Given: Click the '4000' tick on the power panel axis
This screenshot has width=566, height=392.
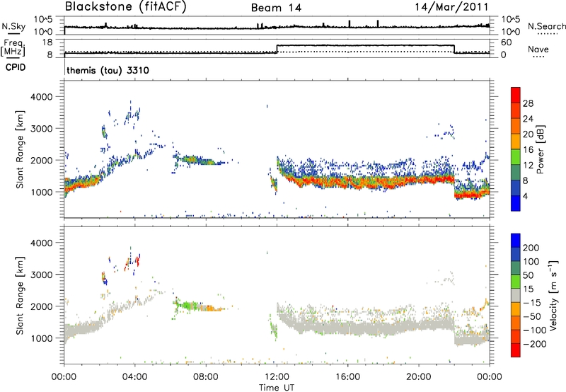Looking at the screenshot, I should (x=42, y=97).
